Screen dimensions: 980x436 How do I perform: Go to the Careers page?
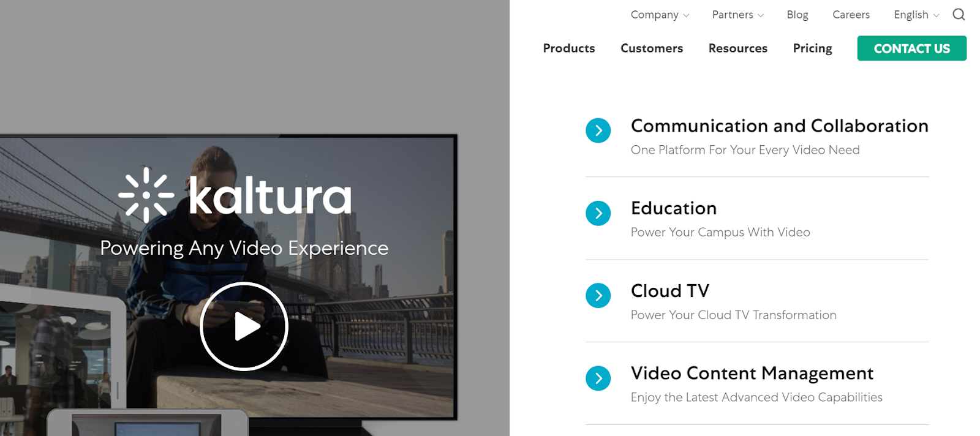pos(851,15)
